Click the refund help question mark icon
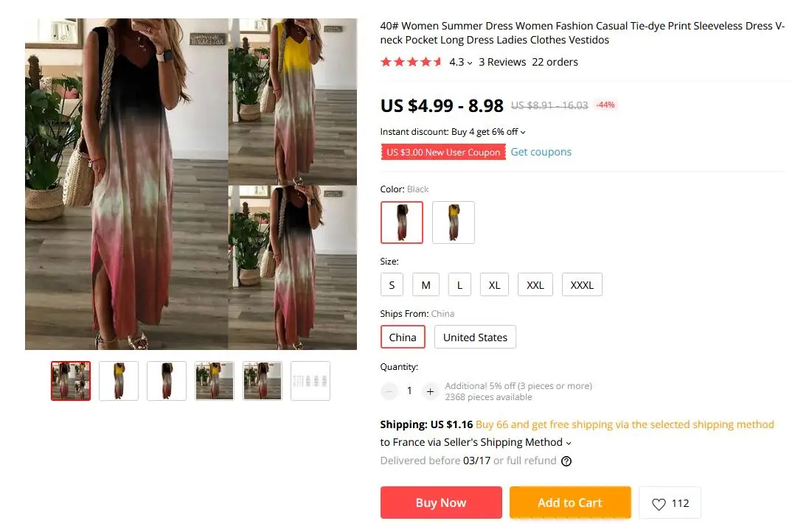Screen dimensions: 795x532 (566, 461)
